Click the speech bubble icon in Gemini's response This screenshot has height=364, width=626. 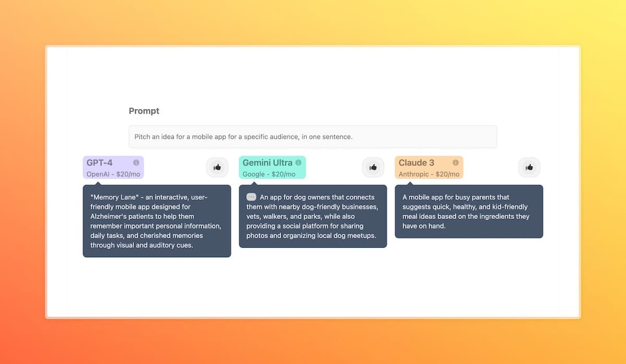251,197
